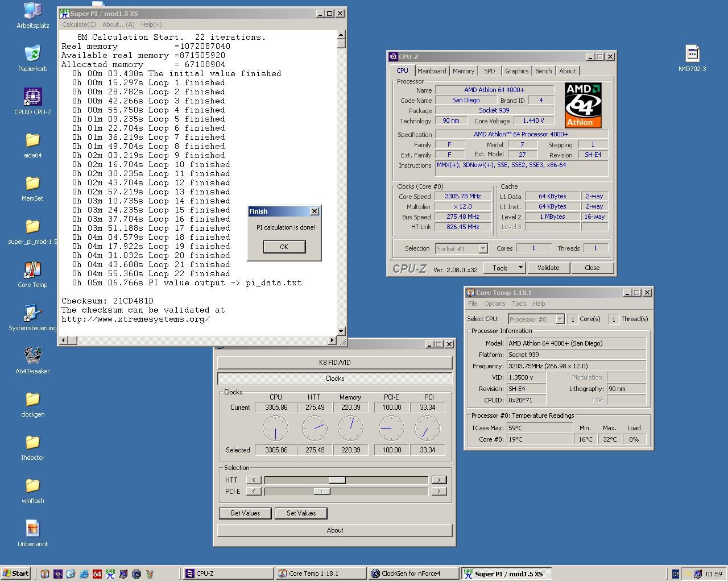The width and height of the screenshot is (728, 582).
Task: Switch to the Mainboard tab in CPU-Z
Action: (x=432, y=71)
